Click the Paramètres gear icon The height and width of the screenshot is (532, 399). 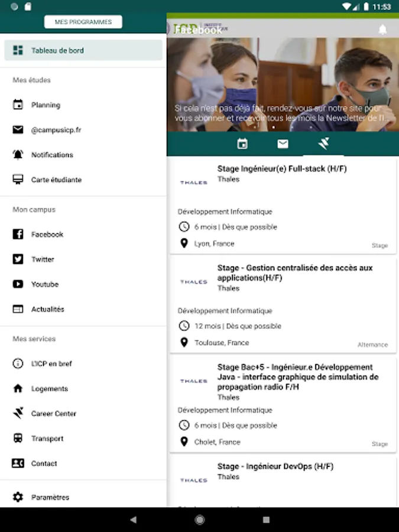click(18, 497)
